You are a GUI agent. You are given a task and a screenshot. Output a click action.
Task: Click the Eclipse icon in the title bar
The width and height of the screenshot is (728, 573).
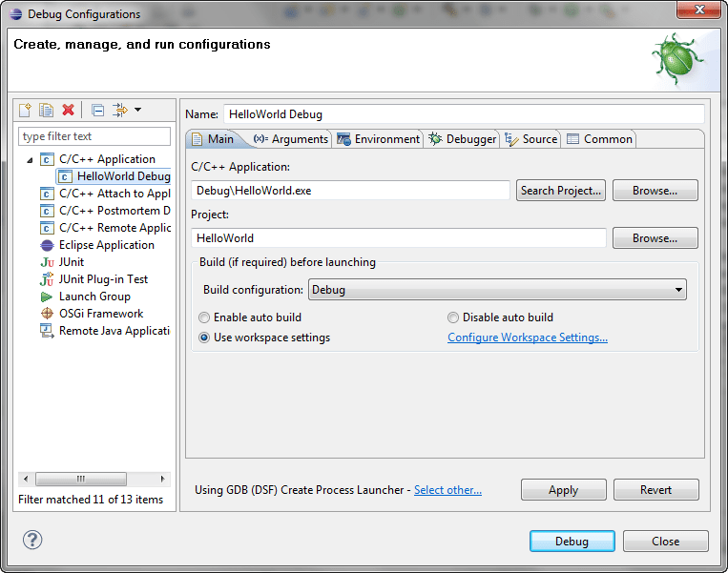(16, 14)
